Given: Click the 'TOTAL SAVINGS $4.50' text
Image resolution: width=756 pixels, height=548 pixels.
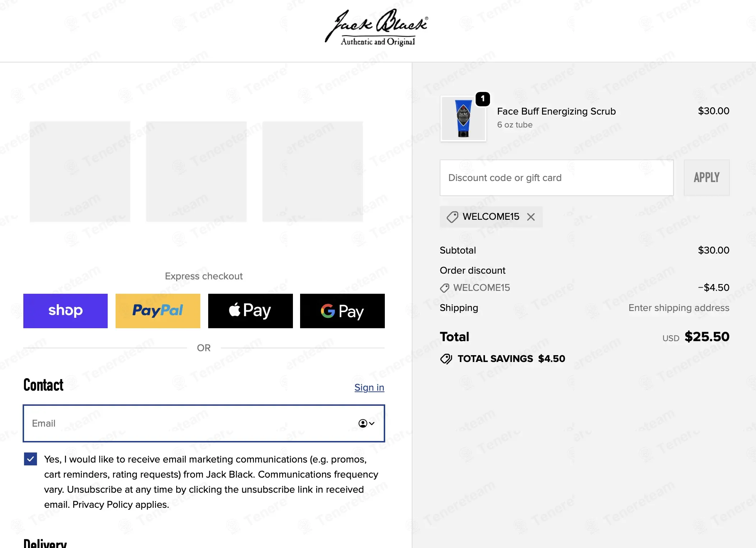Looking at the screenshot, I should pos(512,359).
